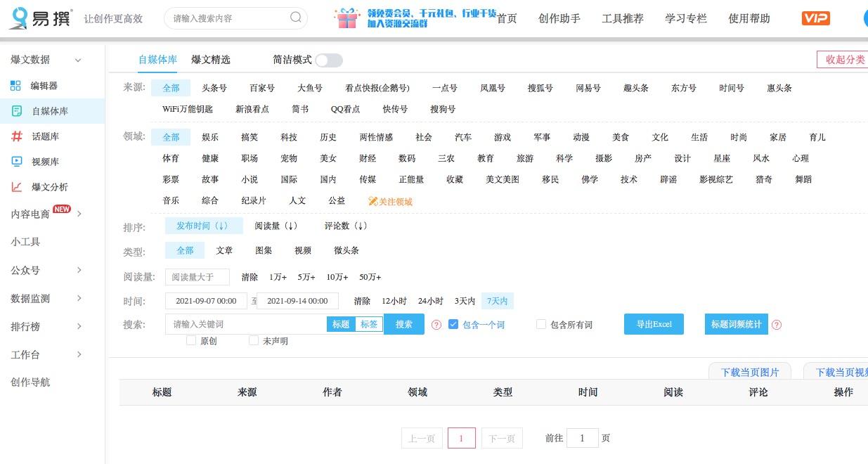
Task: Expand the 公众号 sidebar section
Action: point(79,270)
